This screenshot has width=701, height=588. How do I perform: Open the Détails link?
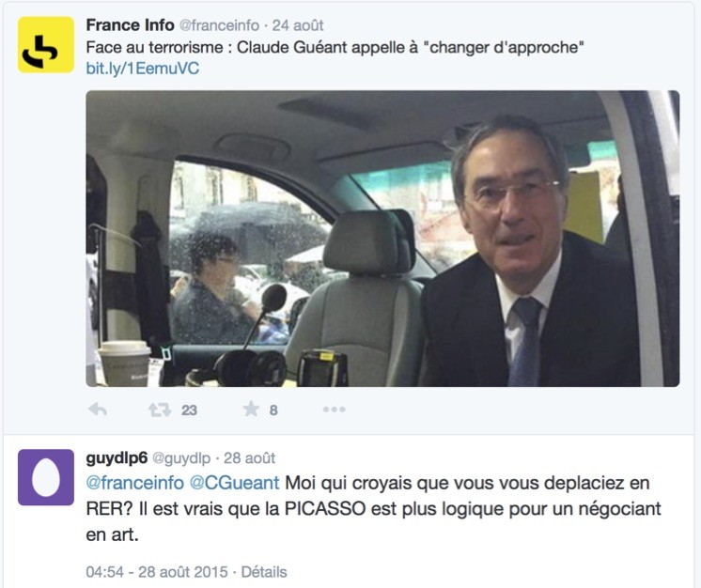point(264,572)
